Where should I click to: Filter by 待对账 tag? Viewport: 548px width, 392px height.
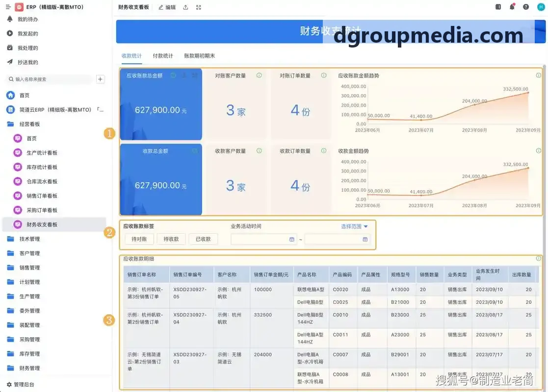pyautogui.click(x=139, y=239)
